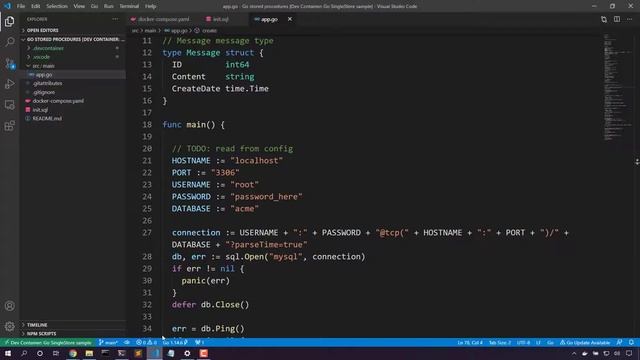This screenshot has height=360, width=640.
Task: Expand the Timeline section
Action: pos(73,325)
